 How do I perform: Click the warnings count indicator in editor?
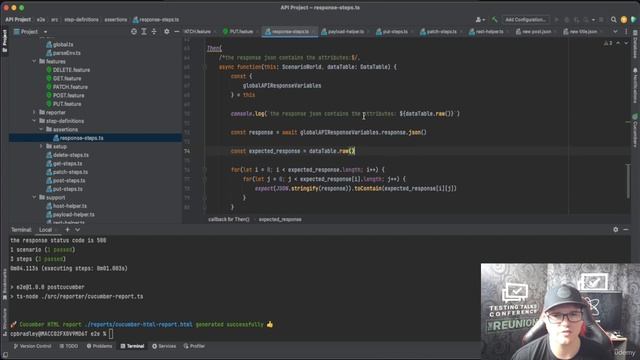click(x=608, y=43)
